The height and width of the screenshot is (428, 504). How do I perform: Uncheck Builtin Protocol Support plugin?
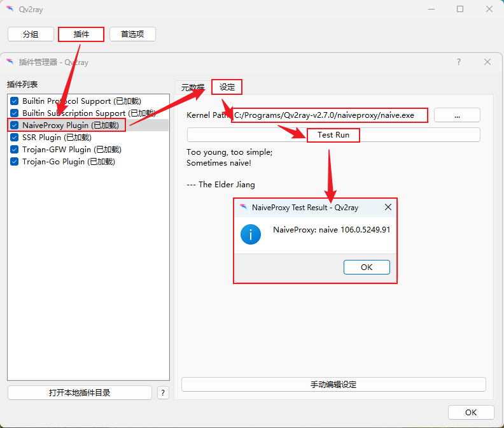point(14,101)
